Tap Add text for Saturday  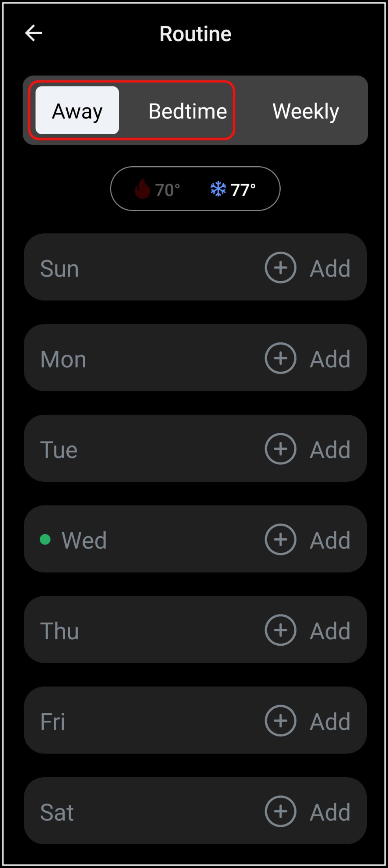pos(330,812)
